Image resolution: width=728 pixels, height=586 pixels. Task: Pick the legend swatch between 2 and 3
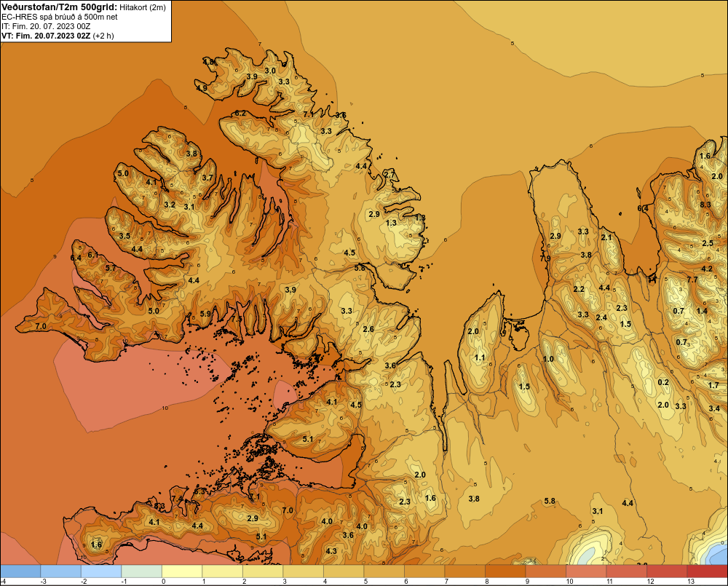click(263, 571)
